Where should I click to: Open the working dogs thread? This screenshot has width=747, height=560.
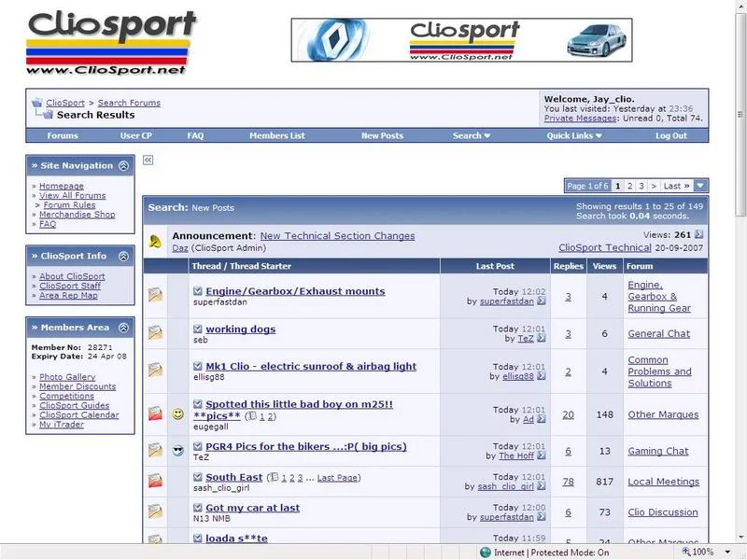[241, 329]
